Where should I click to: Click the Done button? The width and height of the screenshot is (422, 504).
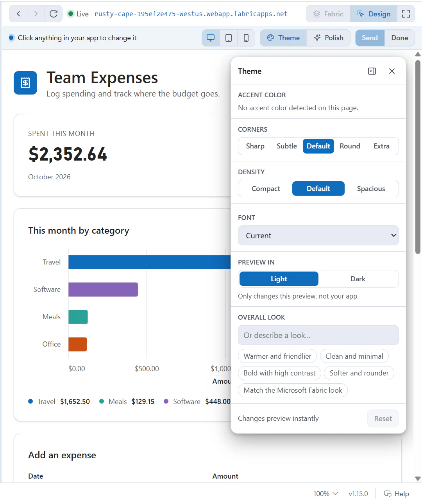coord(400,38)
